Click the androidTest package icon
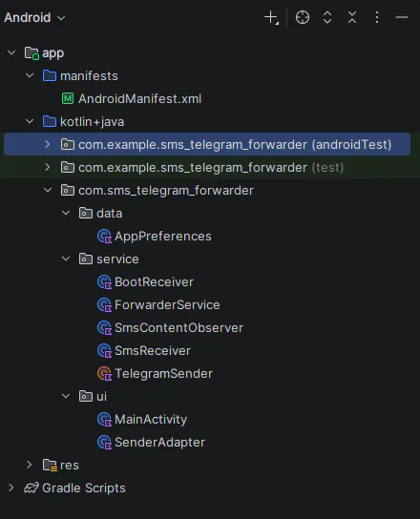 point(68,144)
